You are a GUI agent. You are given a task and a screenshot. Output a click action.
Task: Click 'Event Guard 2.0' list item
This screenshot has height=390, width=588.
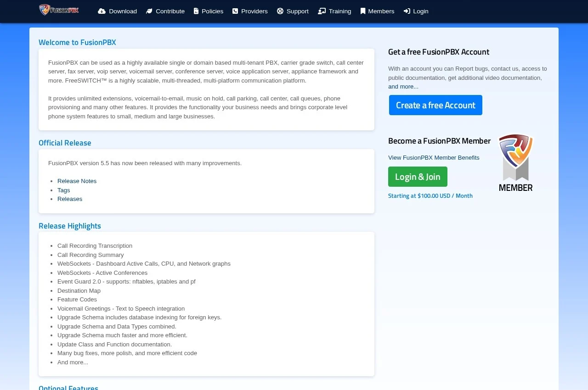126,282
